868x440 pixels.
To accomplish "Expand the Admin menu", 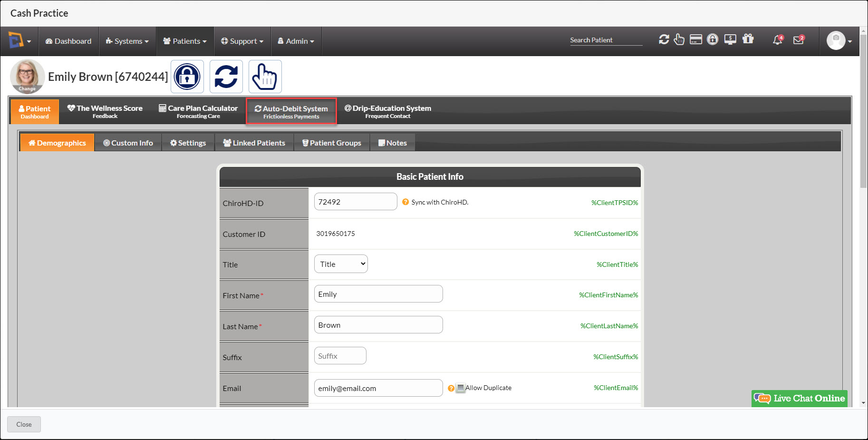I will 296,41.
